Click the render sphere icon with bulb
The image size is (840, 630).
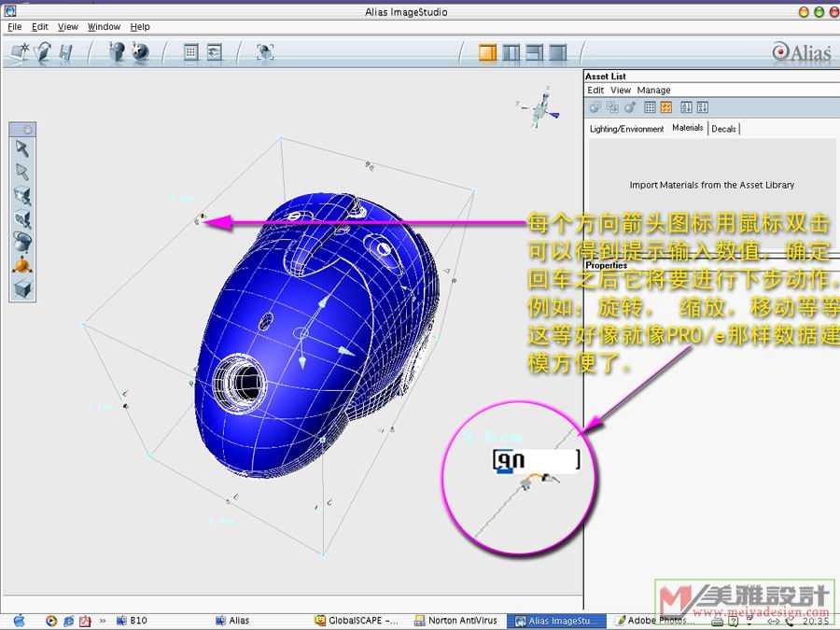coord(117,52)
